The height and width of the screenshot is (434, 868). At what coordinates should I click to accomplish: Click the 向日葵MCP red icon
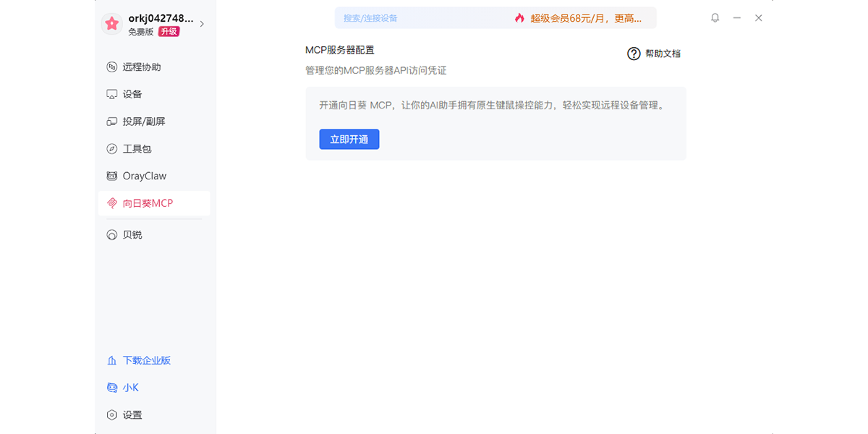111,203
